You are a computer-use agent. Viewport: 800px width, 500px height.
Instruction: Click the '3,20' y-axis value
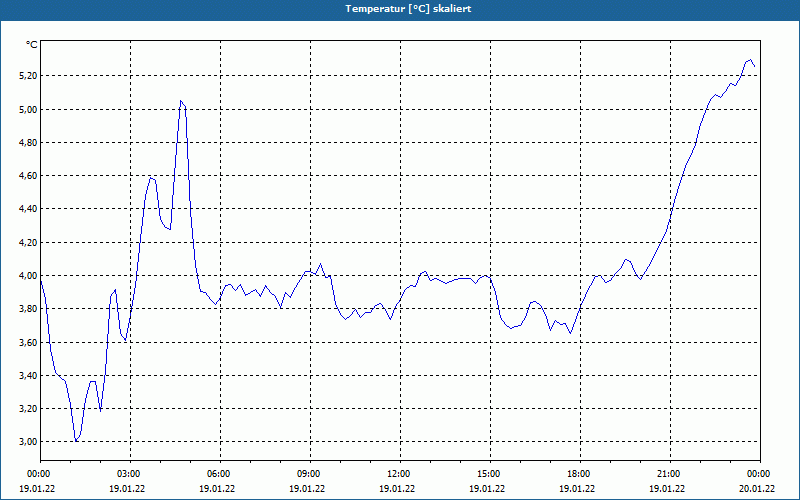pos(29,409)
